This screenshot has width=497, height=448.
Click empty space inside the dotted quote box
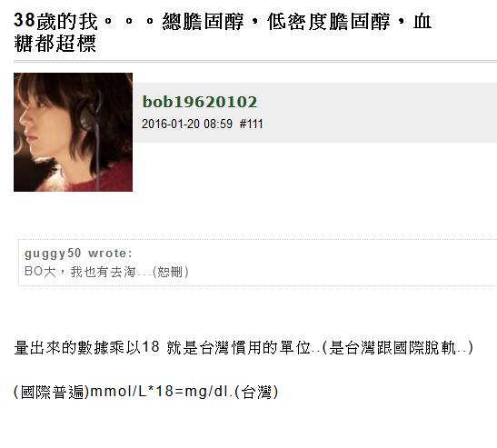[x=317, y=264]
